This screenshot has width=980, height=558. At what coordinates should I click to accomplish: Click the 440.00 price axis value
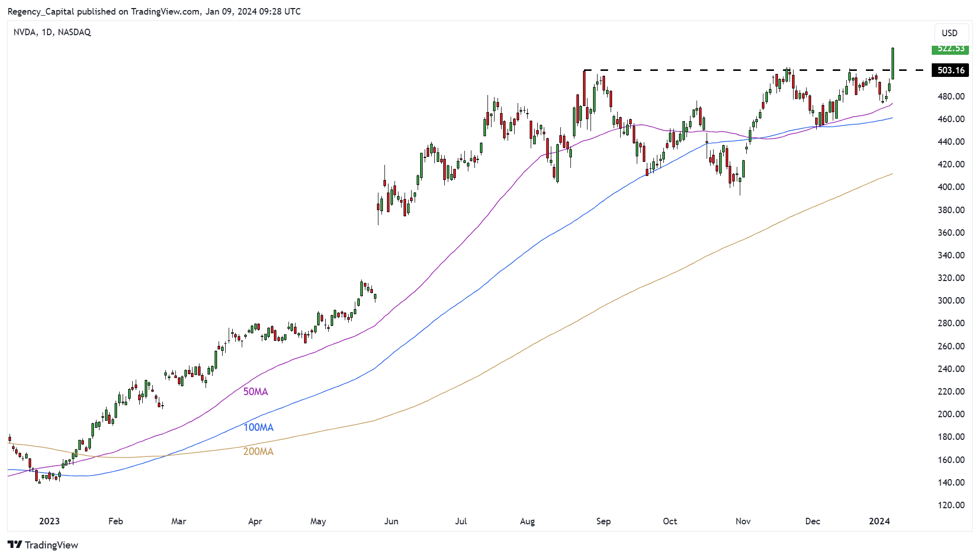951,142
